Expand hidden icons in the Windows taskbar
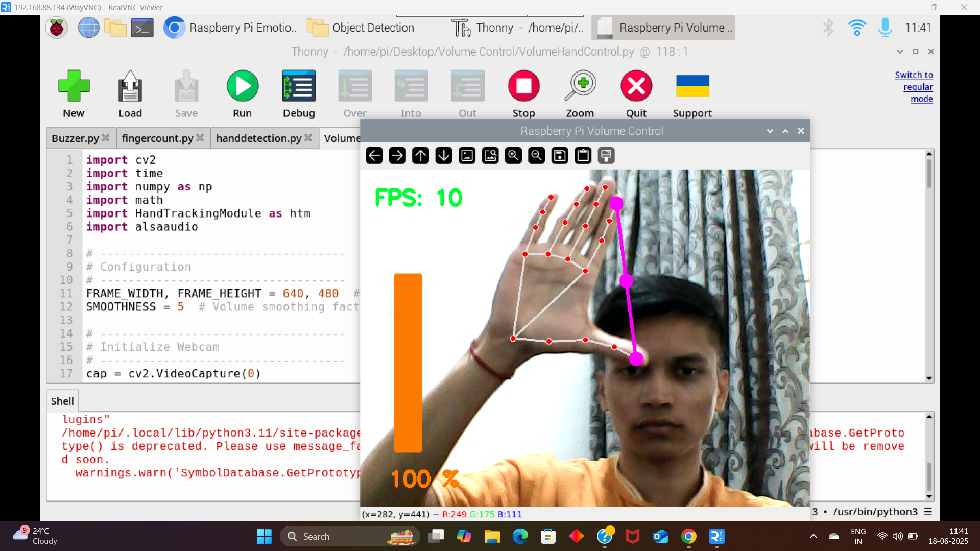This screenshot has height=551, width=980. [x=813, y=536]
